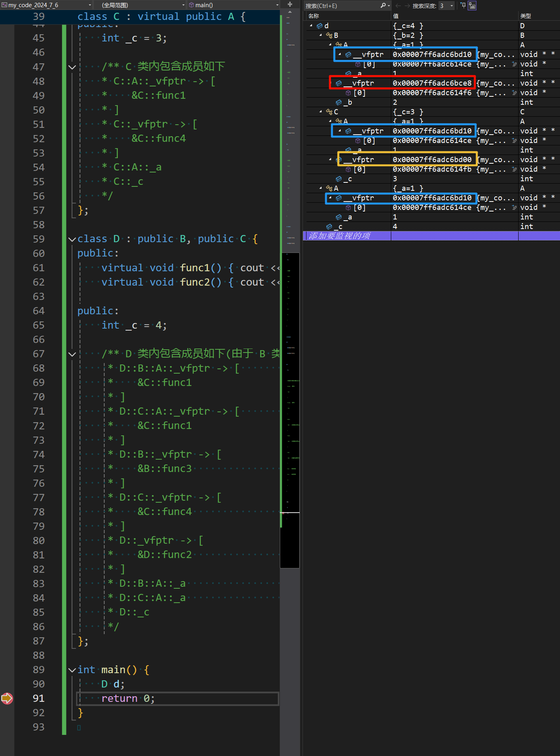Click the editor minimap scrollbar thumb
The width and height of the screenshot is (560, 756).
[x=290, y=409]
